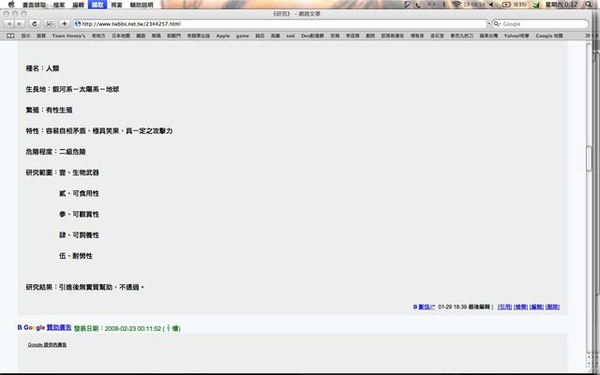Screen dimensions: 600x375
Task: Open the 編輯 menu
Action: point(78,5)
